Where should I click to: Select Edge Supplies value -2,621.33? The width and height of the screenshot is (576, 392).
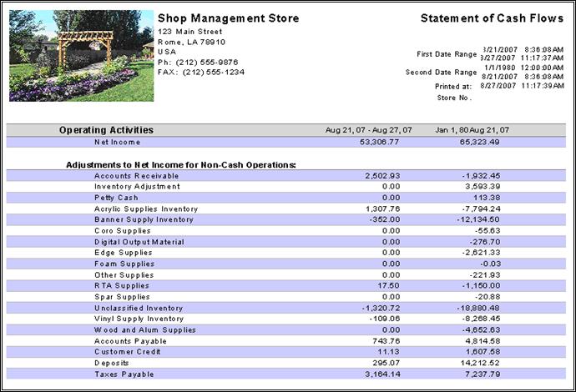[x=481, y=253]
